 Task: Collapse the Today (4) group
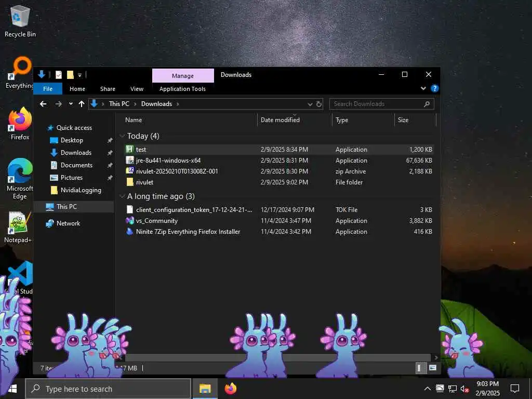122,136
